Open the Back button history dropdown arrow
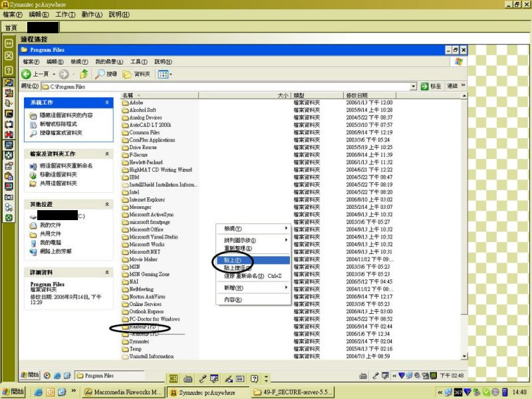Image resolution: width=532 pixels, height=399 pixels. click(x=54, y=74)
